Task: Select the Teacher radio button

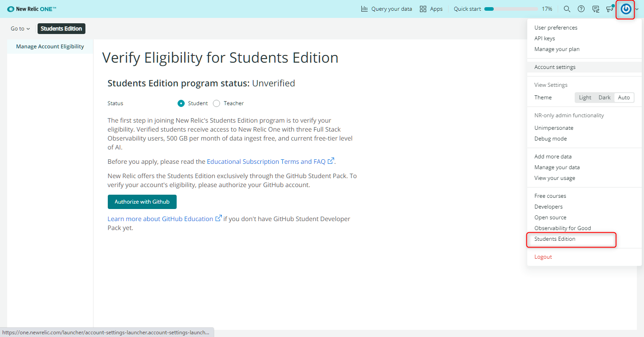Action: click(216, 103)
